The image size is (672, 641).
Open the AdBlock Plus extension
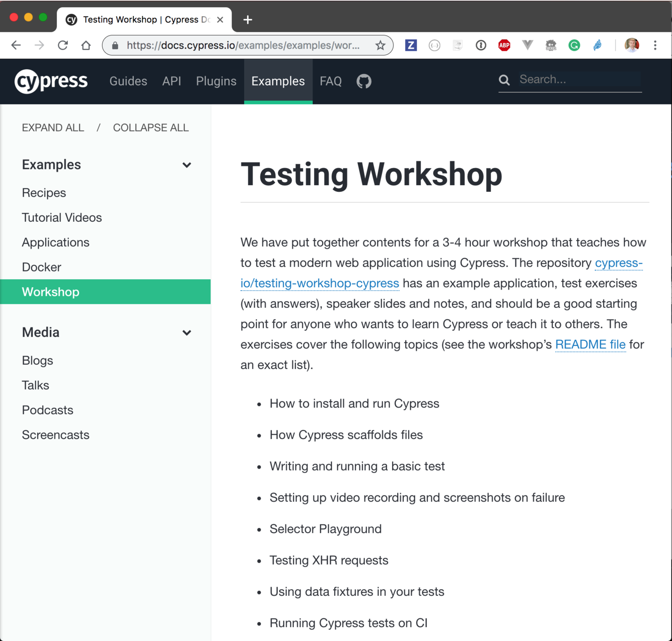(504, 45)
